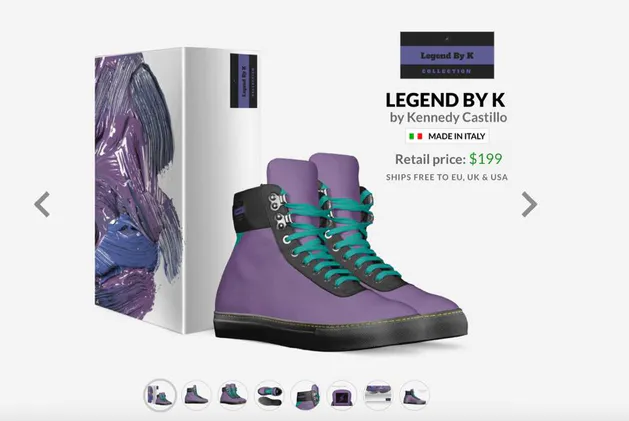Viewport: 629px width, 421px height.
Task: Open designer Kennedy Castillo's name link
Action: 457,118
